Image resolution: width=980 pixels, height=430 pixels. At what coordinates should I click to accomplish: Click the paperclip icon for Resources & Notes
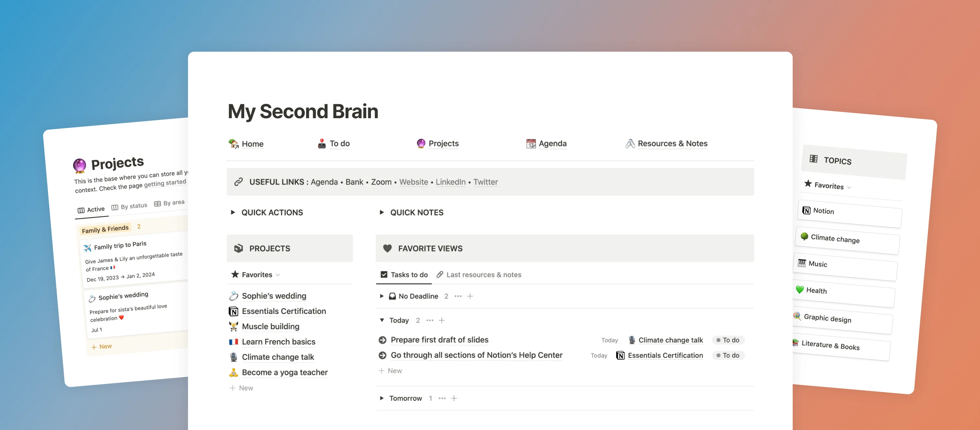pos(630,144)
